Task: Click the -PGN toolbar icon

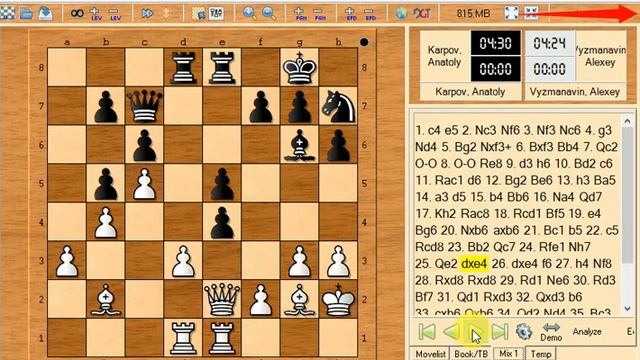Action: click(320, 13)
